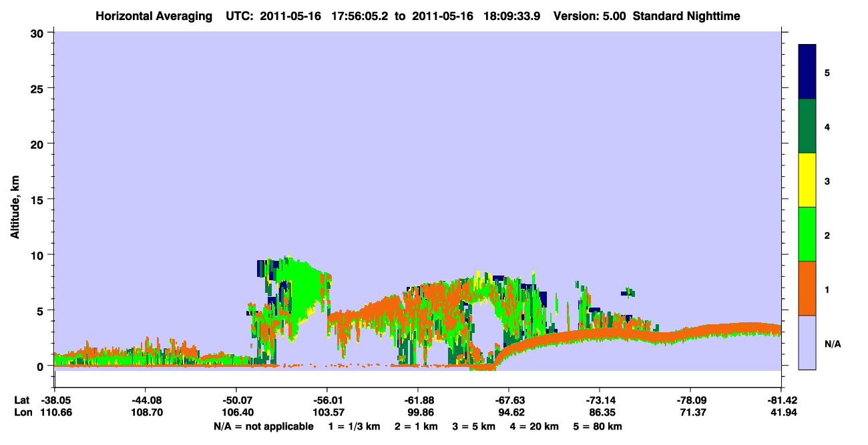Click the altitude tick label 10
Screen dimensions: 868x445
[x=39, y=255]
